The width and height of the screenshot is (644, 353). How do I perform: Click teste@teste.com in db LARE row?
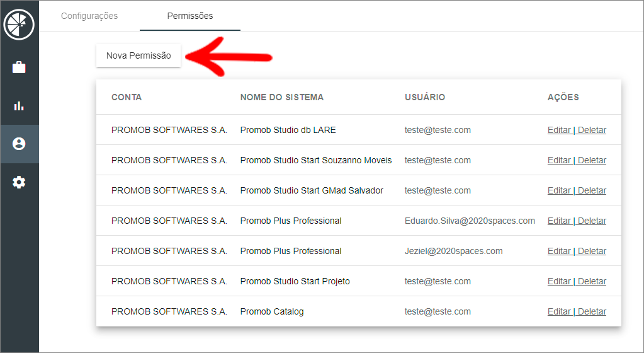[x=438, y=130]
